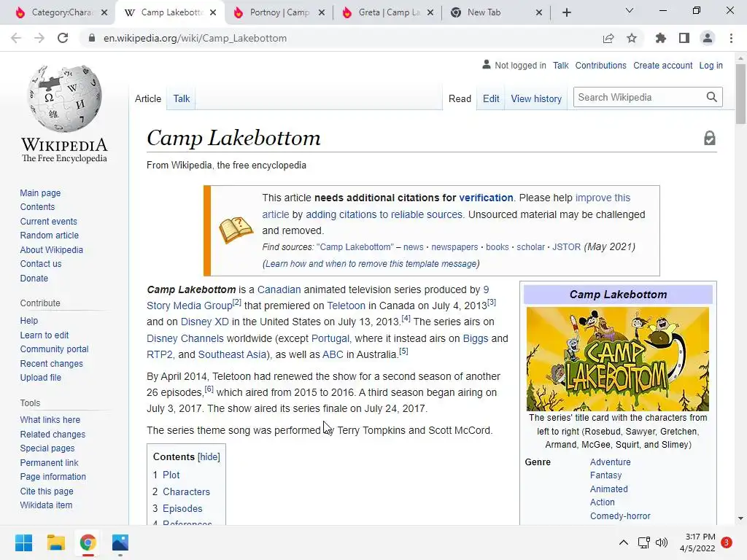Open the View history tab

tap(536, 98)
